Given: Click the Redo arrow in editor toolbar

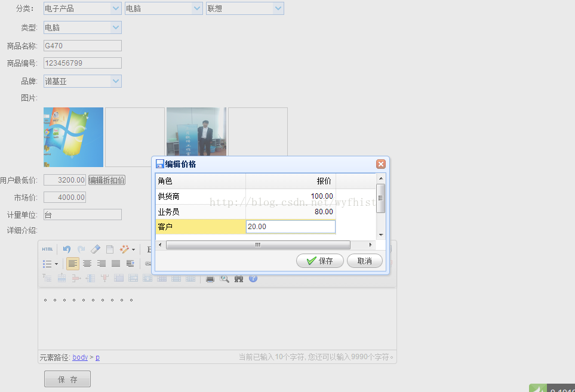Looking at the screenshot, I should tap(81, 249).
